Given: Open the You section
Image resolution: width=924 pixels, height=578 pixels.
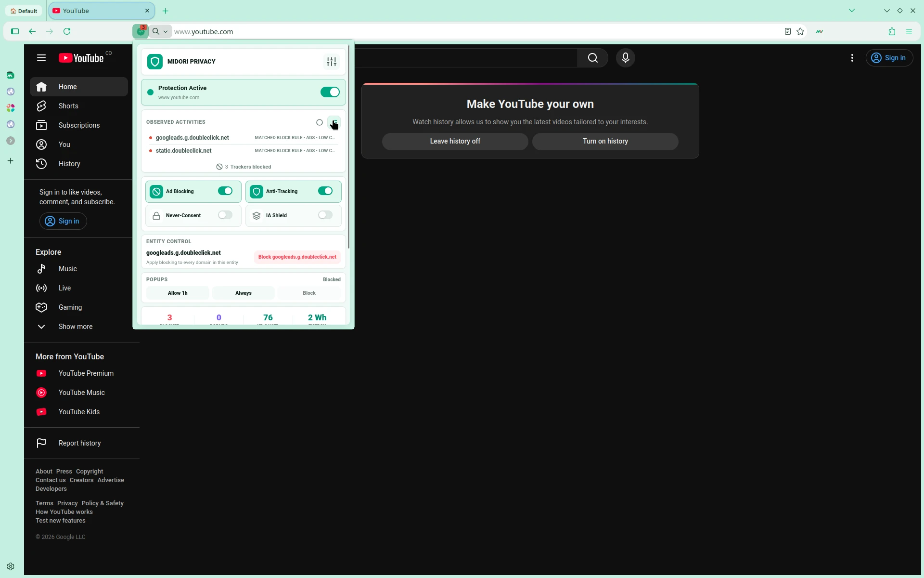Looking at the screenshot, I should coord(79,144).
